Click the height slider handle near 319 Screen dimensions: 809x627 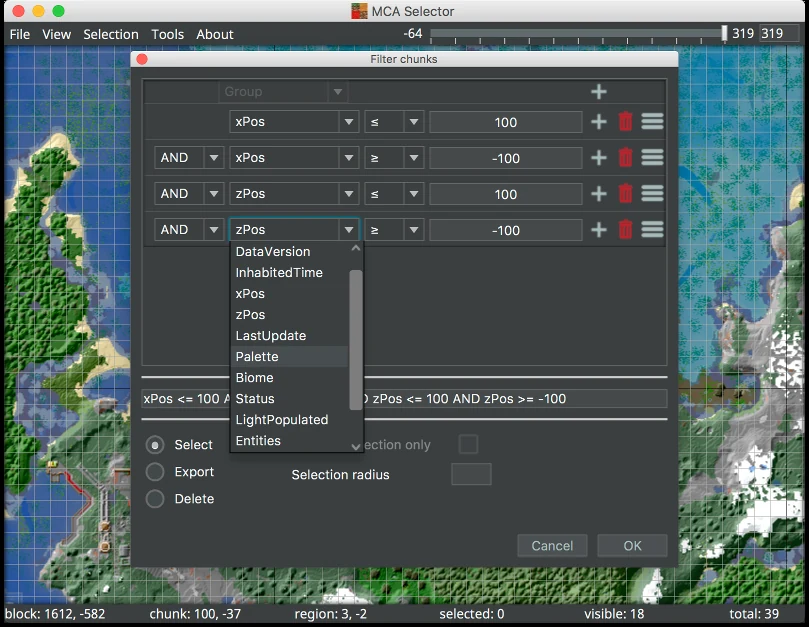(x=724, y=34)
